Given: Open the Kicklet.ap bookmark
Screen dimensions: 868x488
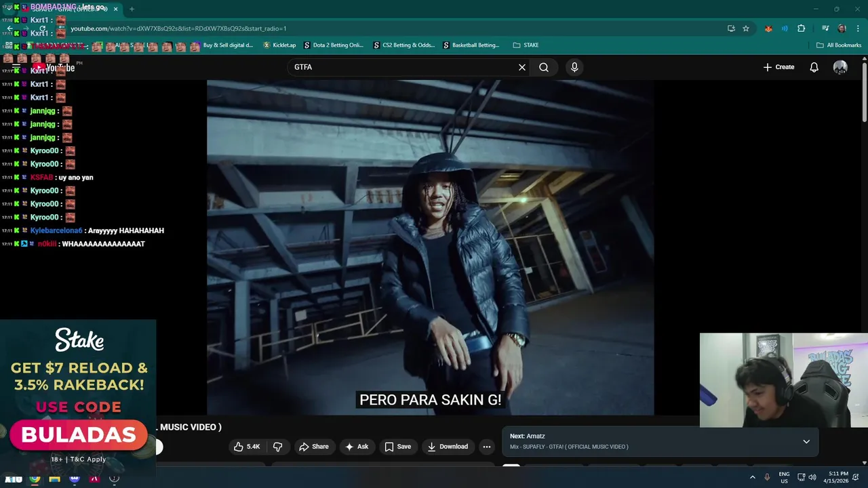Looking at the screenshot, I should (x=279, y=45).
